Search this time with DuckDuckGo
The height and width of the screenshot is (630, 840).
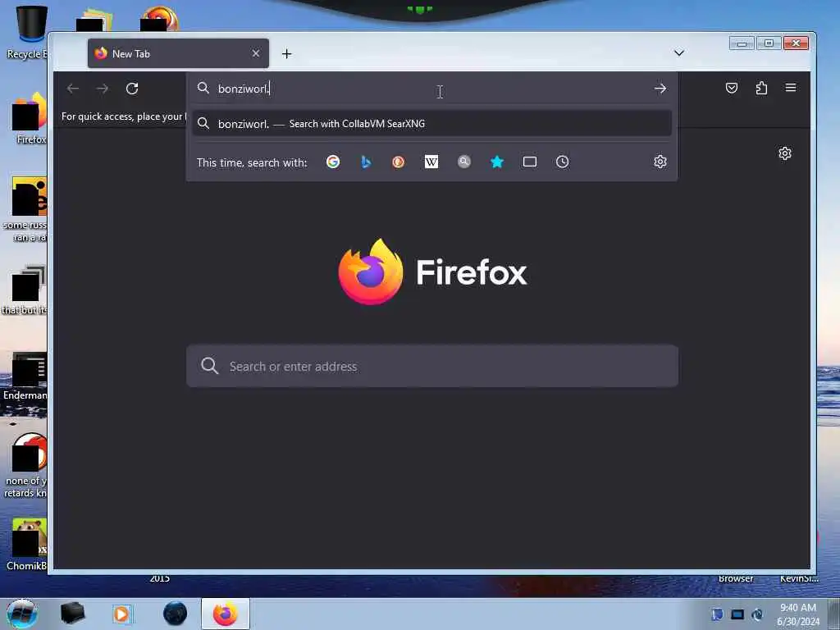coord(398,162)
